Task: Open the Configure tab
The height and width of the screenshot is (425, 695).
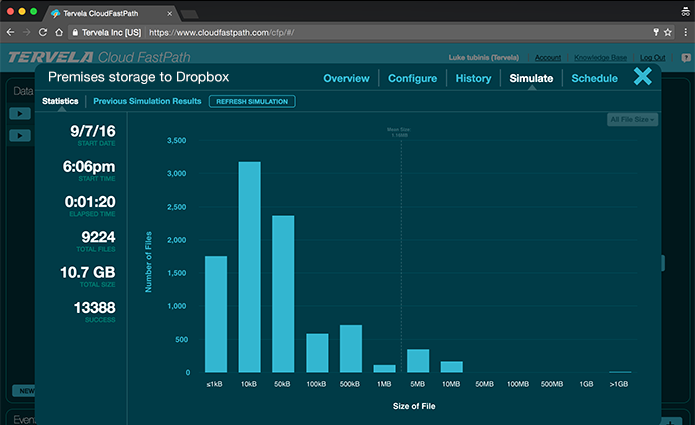Action: point(412,78)
